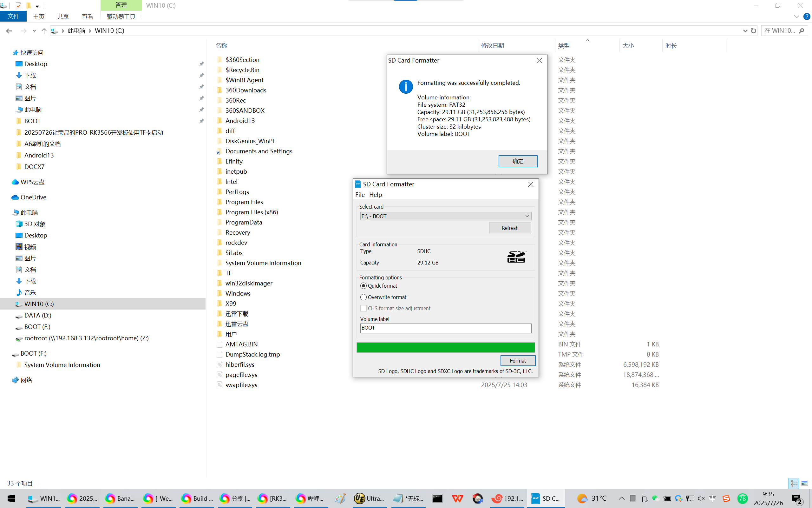Select rockdev folder in file list
Viewport: 812px width, 508px height.
click(236, 243)
